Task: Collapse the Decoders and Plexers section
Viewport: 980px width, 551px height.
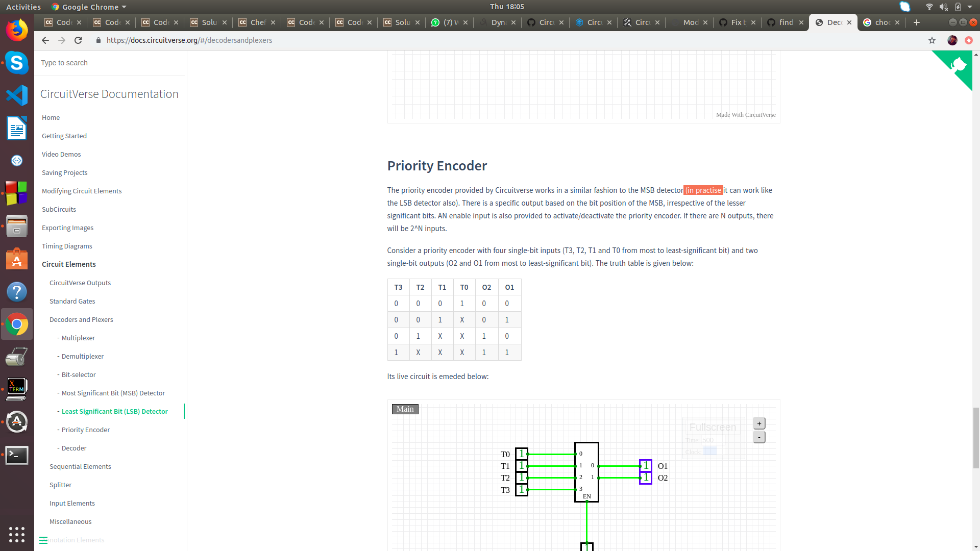Action: (x=81, y=319)
